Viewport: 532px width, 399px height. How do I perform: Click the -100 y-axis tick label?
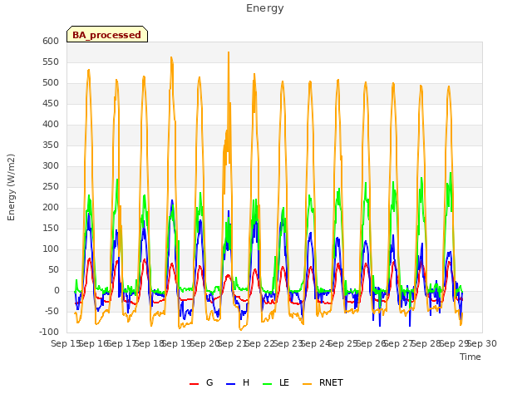point(49,332)
